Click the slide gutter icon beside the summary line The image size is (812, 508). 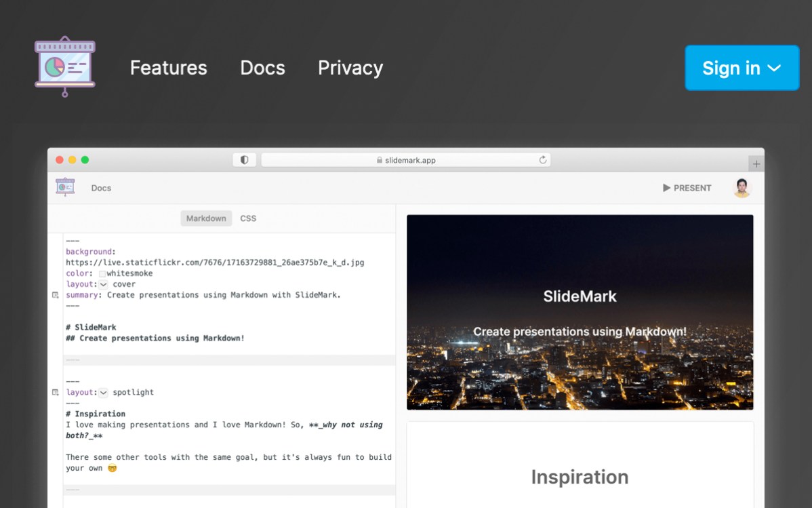[x=56, y=295]
